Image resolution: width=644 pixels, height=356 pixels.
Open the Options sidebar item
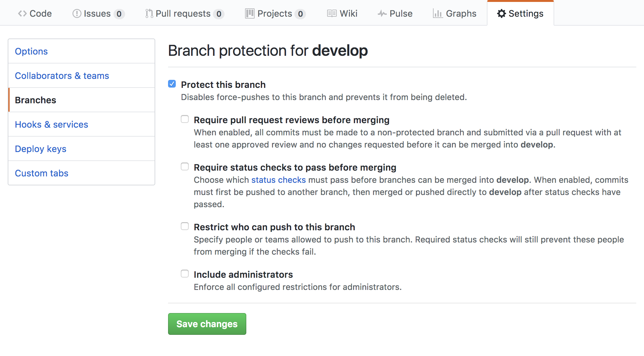pos(31,51)
